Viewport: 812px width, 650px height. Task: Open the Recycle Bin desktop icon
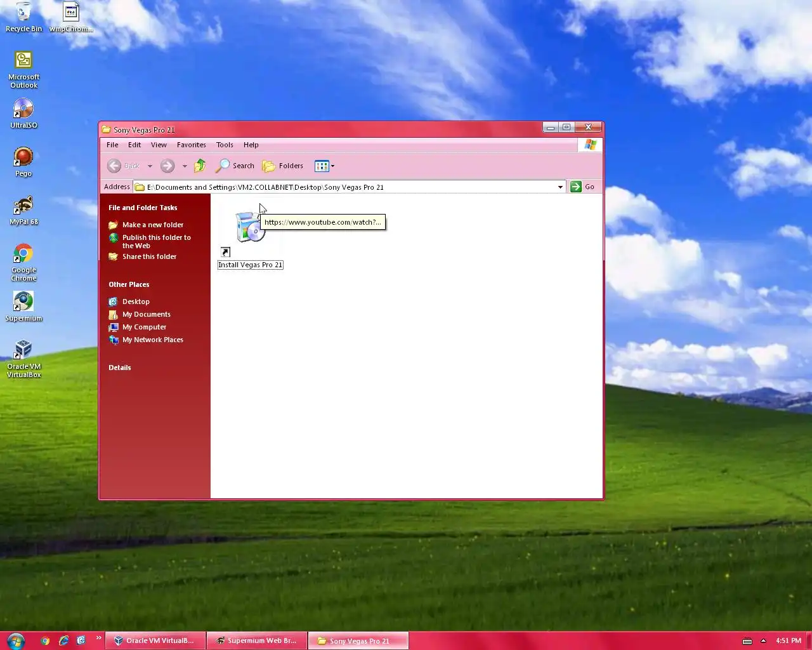23,17
